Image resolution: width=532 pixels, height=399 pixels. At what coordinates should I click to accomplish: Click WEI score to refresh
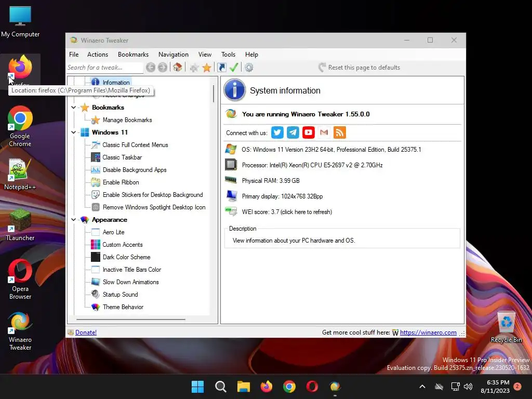[x=287, y=212]
